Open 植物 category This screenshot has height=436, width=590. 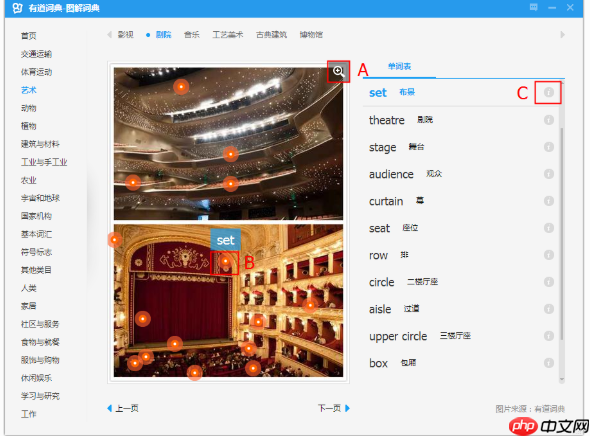pos(29,126)
